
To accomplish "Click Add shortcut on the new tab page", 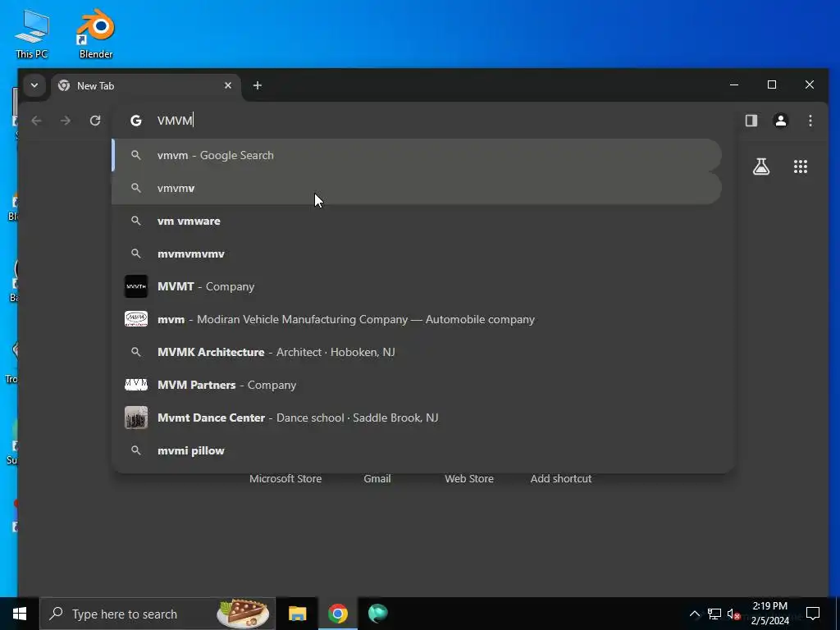I will tap(561, 478).
